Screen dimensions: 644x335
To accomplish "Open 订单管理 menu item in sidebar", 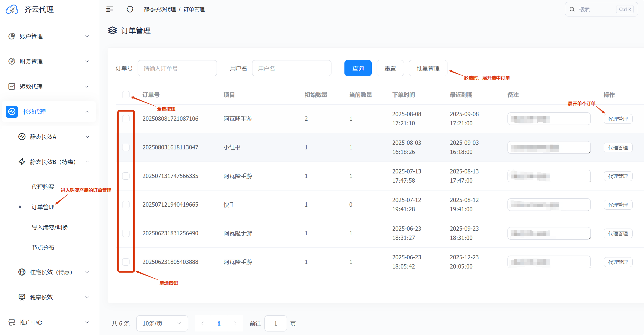I will [x=43, y=207].
